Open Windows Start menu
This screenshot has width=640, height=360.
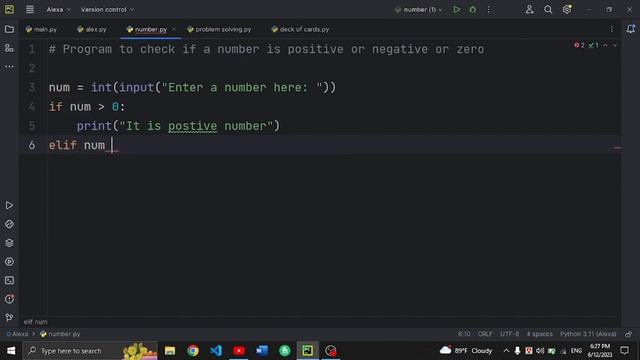(11, 351)
